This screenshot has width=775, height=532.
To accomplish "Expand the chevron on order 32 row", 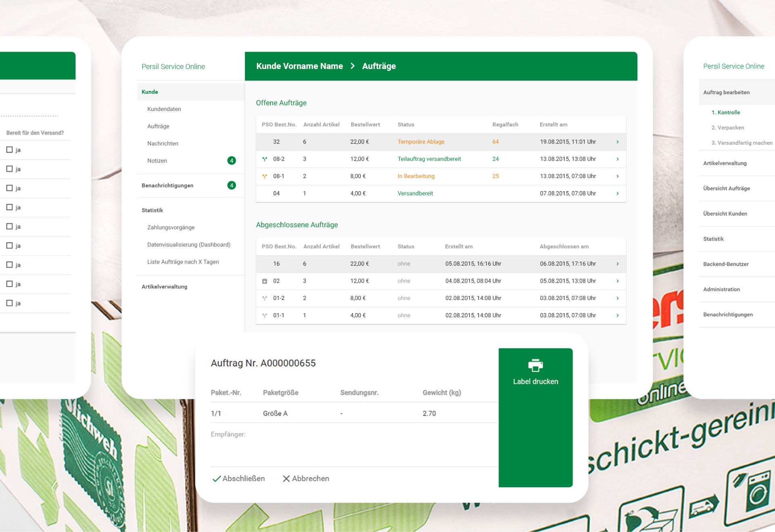I will coord(617,142).
